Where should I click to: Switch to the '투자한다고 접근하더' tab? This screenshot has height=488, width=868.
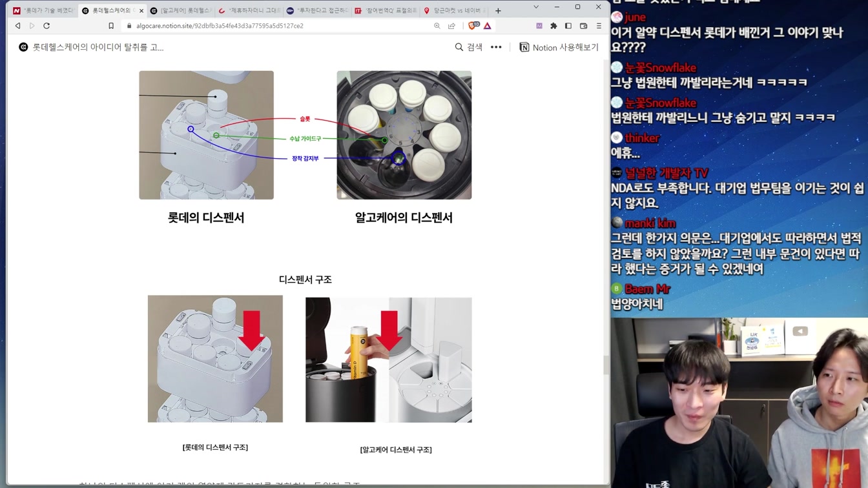pos(317,10)
